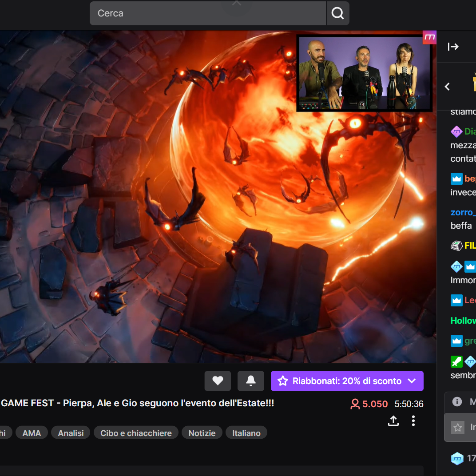Click the red viewer count icon
476x476 pixels.
tap(355, 404)
